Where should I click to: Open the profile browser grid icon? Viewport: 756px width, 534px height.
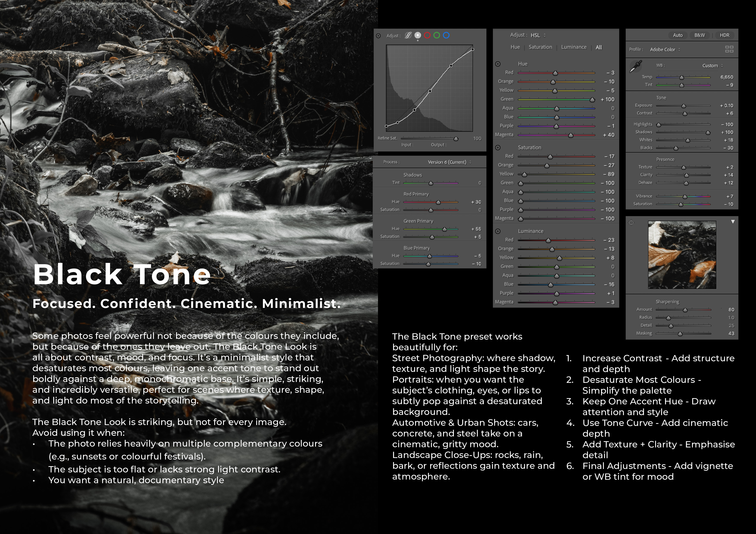(729, 49)
